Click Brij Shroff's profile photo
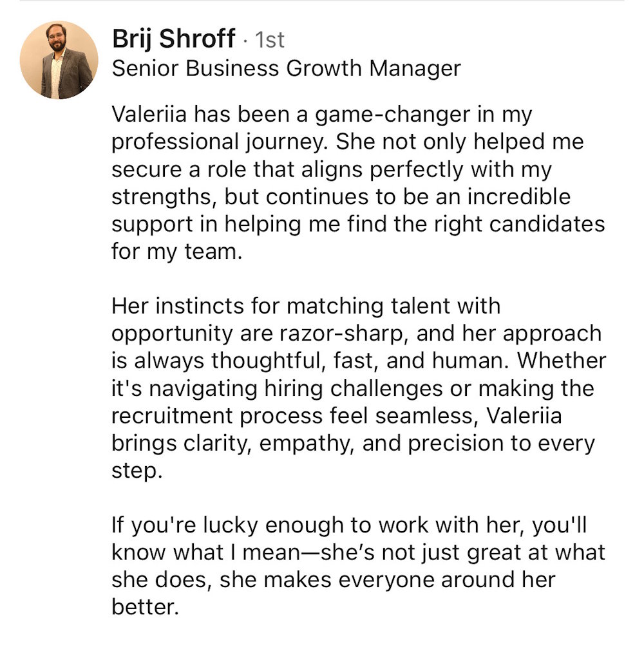This screenshot has height=649, width=644. coord(59,60)
